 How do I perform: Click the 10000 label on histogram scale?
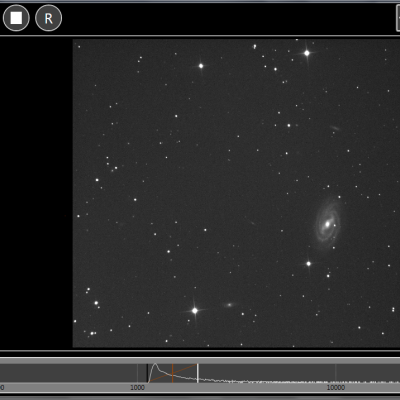pyautogui.click(x=336, y=388)
